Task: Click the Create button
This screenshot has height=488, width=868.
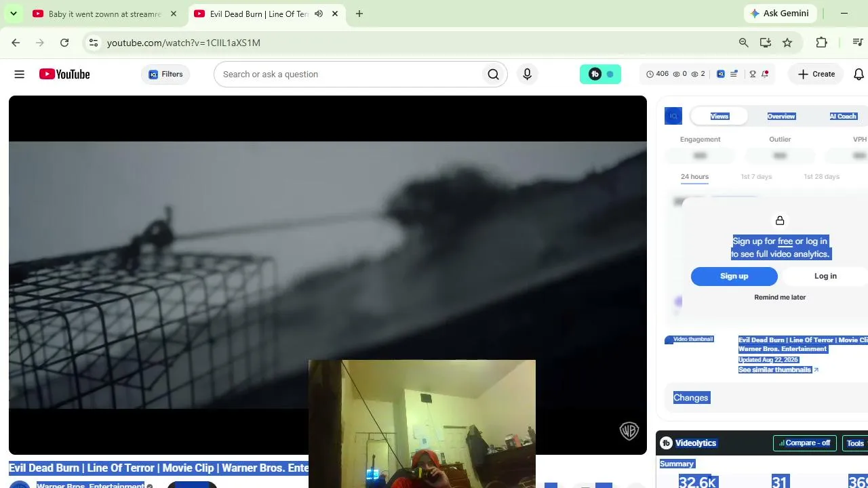Action: [x=816, y=75]
